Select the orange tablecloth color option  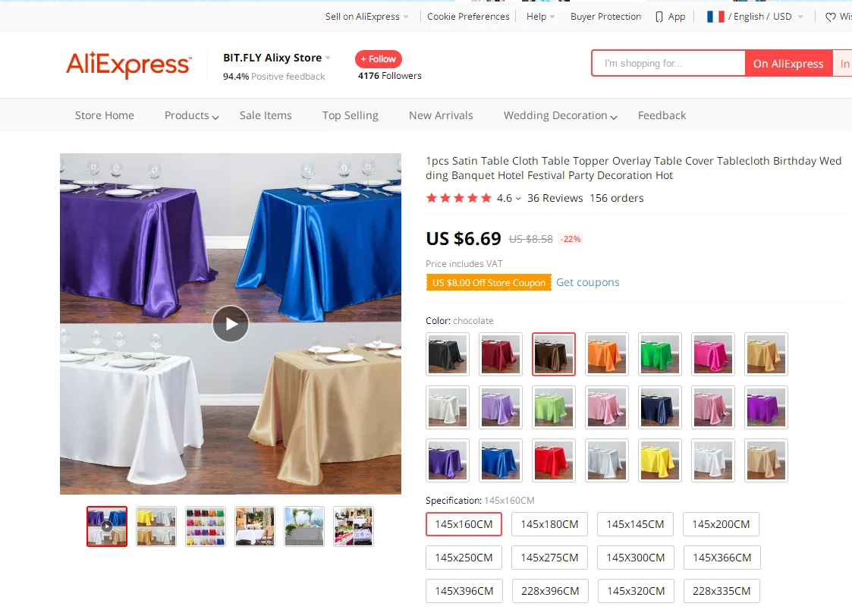[606, 354]
